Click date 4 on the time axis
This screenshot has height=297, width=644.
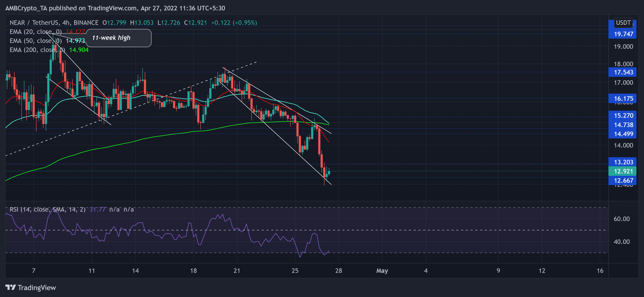(426, 271)
